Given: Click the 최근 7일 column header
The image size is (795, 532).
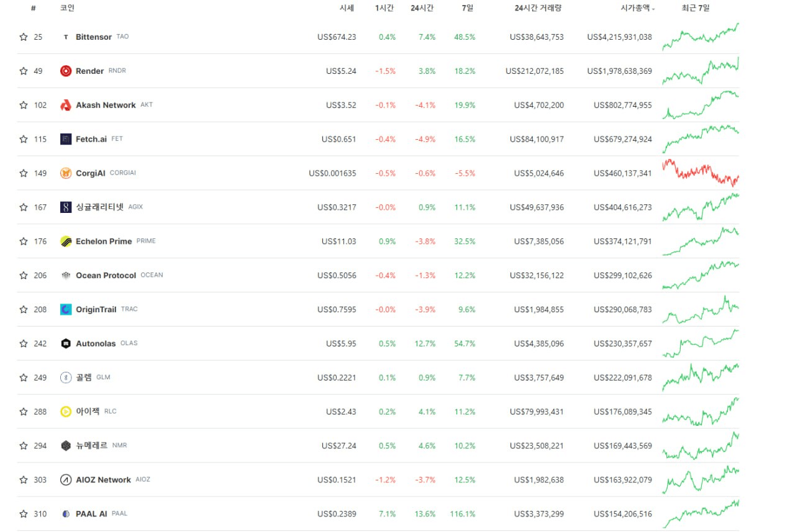Looking at the screenshot, I should point(696,8).
